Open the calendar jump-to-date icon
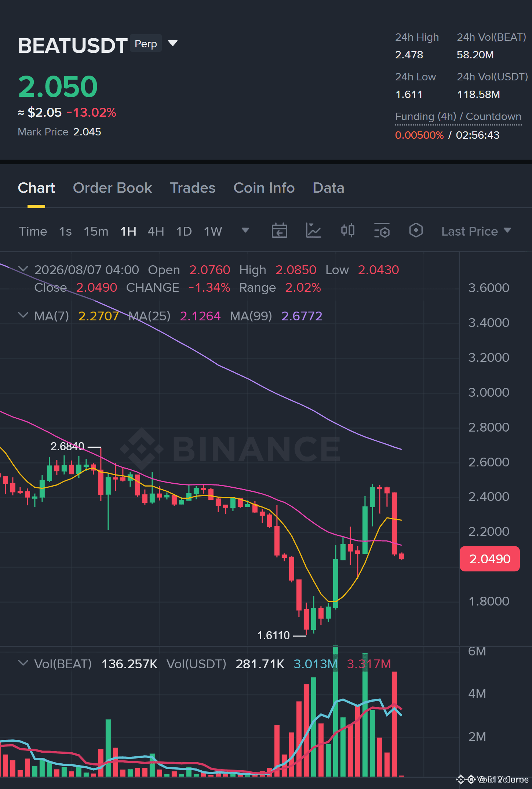Viewport: 532px width, 789px height. point(279,231)
